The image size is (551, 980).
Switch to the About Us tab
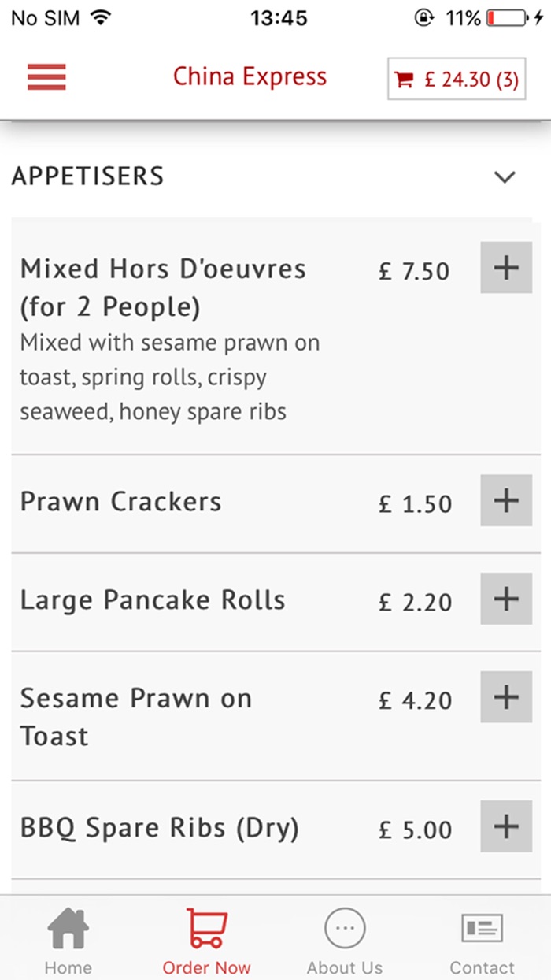tap(344, 937)
